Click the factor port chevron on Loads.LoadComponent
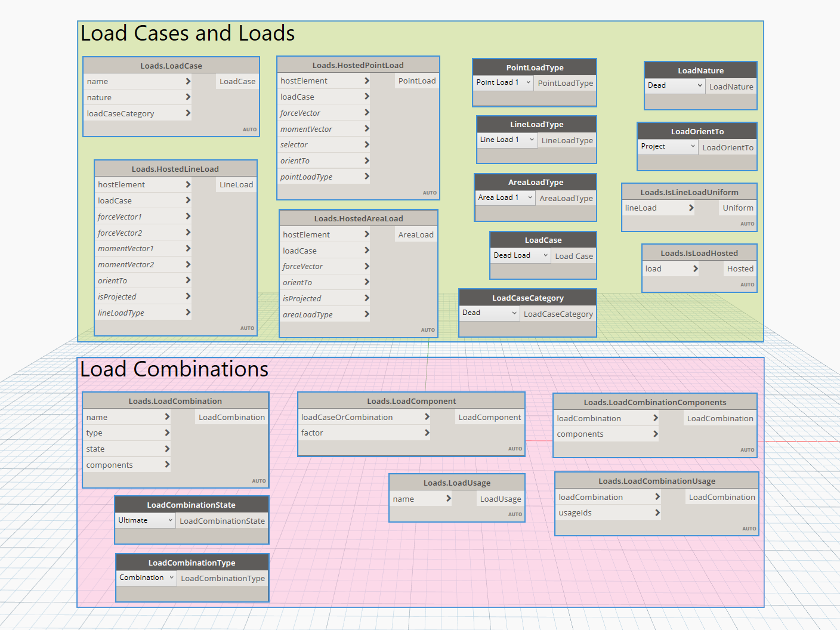Screen dimensions: 840x630 point(427,433)
